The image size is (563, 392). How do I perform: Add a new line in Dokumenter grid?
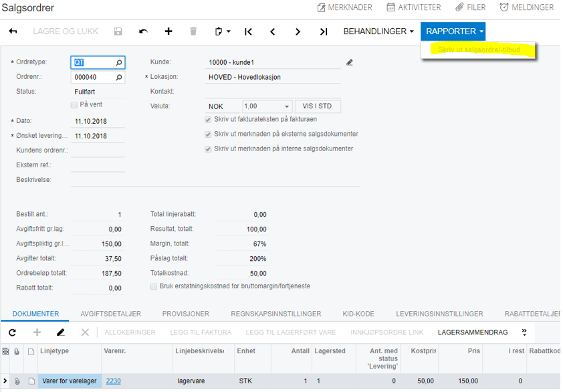tap(37, 332)
